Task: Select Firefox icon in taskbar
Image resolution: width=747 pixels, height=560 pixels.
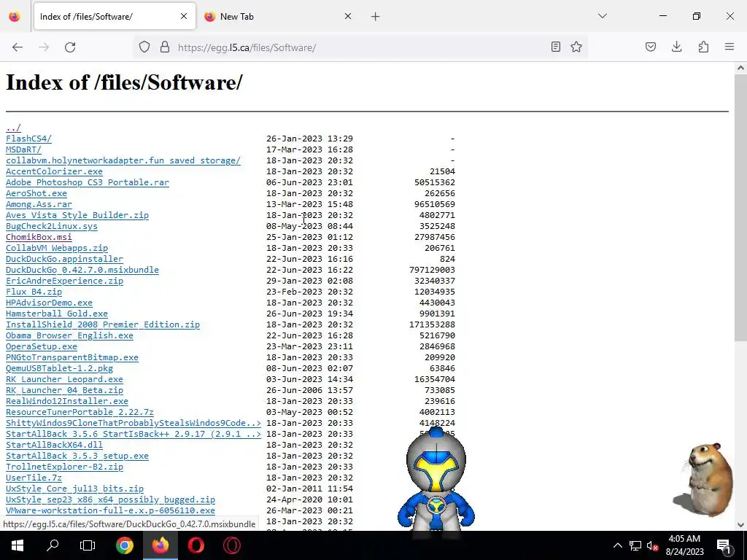Action: (160, 545)
